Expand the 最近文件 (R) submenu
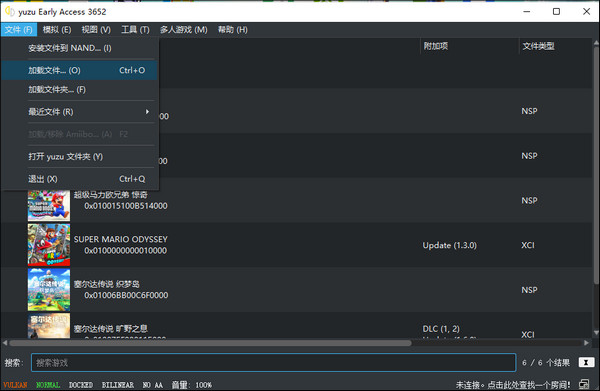This screenshot has width=600, height=391. click(x=79, y=112)
